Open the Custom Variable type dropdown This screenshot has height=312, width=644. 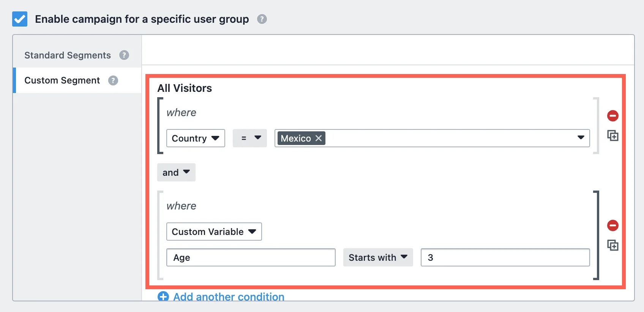[214, 232]
